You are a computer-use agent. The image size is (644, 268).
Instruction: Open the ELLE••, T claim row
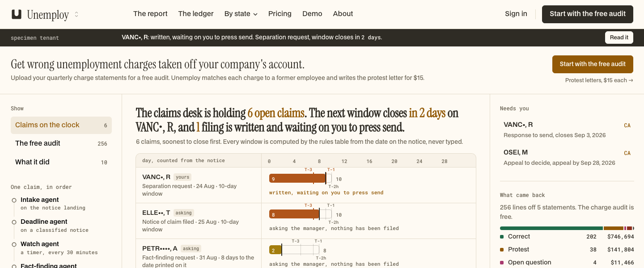tap(306, 221)
